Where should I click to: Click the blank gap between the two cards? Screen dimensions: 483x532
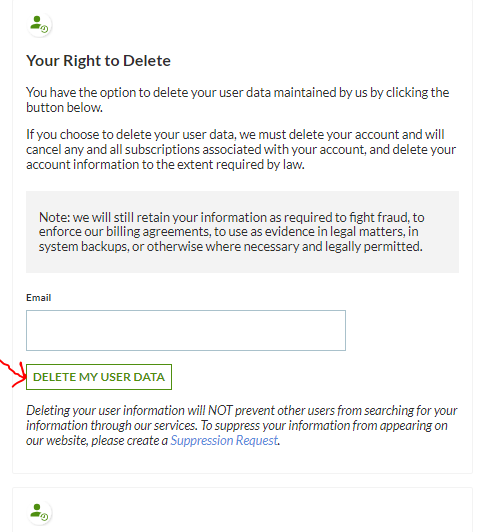(x=242, y=480)
